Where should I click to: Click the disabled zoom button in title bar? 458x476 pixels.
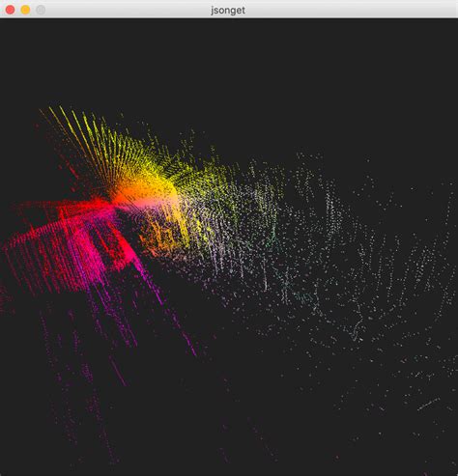point(41,10)
